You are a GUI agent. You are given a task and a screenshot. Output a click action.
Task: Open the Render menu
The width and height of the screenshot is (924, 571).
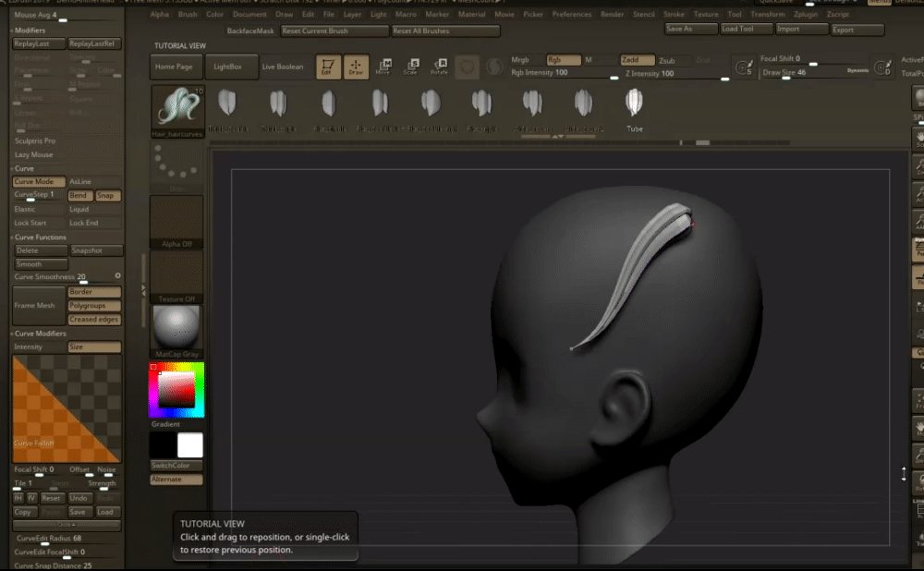click(612, 14)
